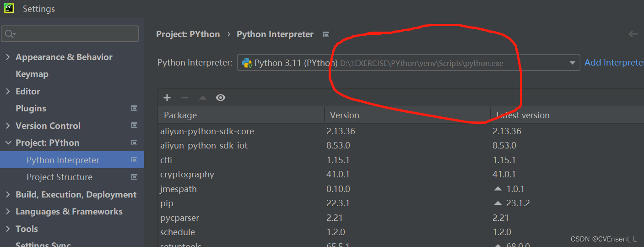The width and height of the screenshot is (644, 247).
Task: Select Python Interpreter in sidebar
Action: pyautogui.click(x=72, y=160)
